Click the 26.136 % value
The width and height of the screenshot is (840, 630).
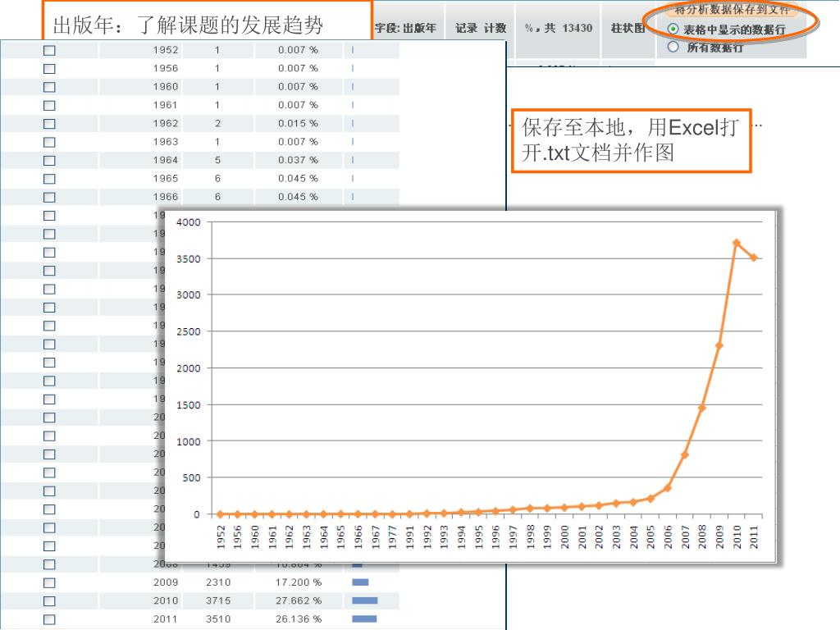coord(299,619)
